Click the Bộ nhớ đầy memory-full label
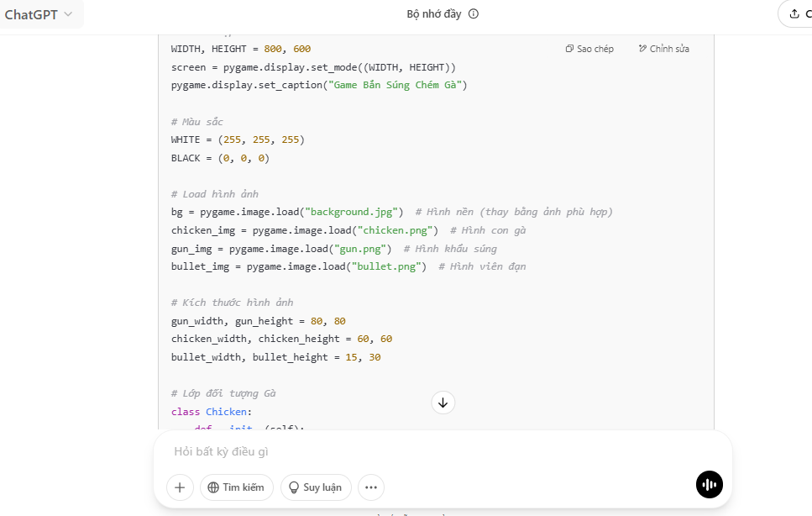The image size is (812, 516). click(436, 14)
